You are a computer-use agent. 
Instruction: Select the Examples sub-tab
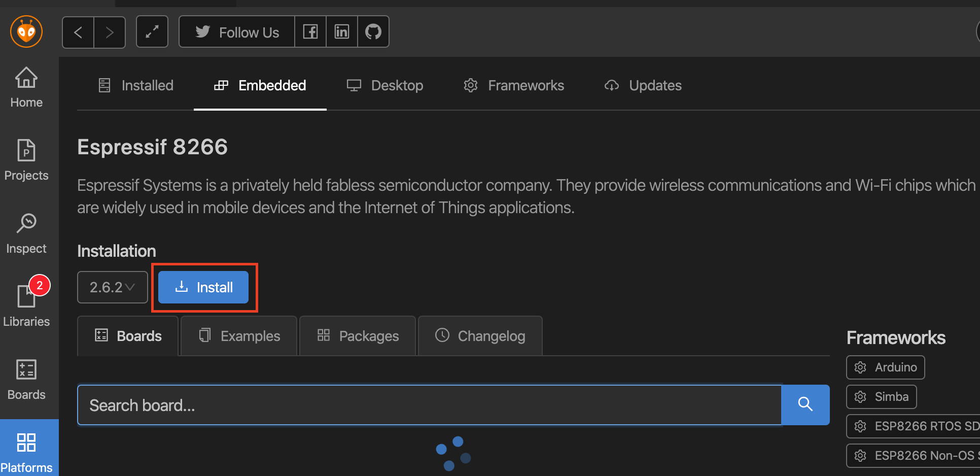tap(239, 336)
